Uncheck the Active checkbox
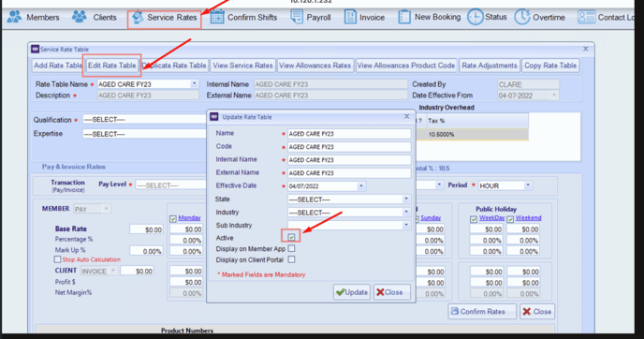Viewport: 644px width, 339px height. pyautogui.click(x=291, y=237)
